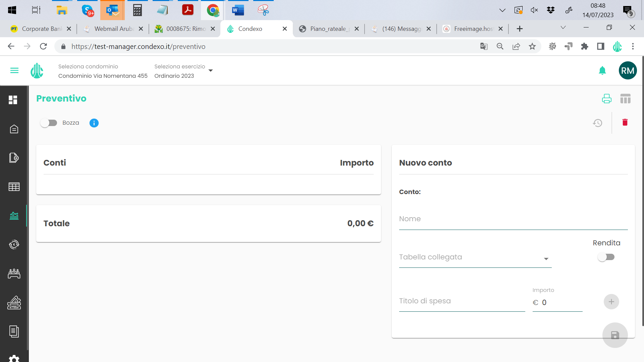The width and height of the screenshot is (644, 362).
Task: Open the history clock icon
Action: [x=597, y=123]
